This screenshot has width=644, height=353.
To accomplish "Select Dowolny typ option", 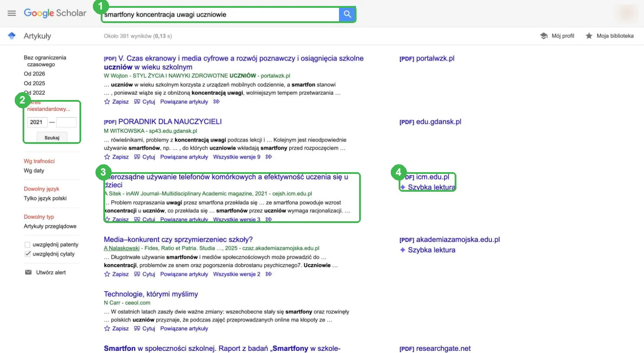I will pos(39,217).
